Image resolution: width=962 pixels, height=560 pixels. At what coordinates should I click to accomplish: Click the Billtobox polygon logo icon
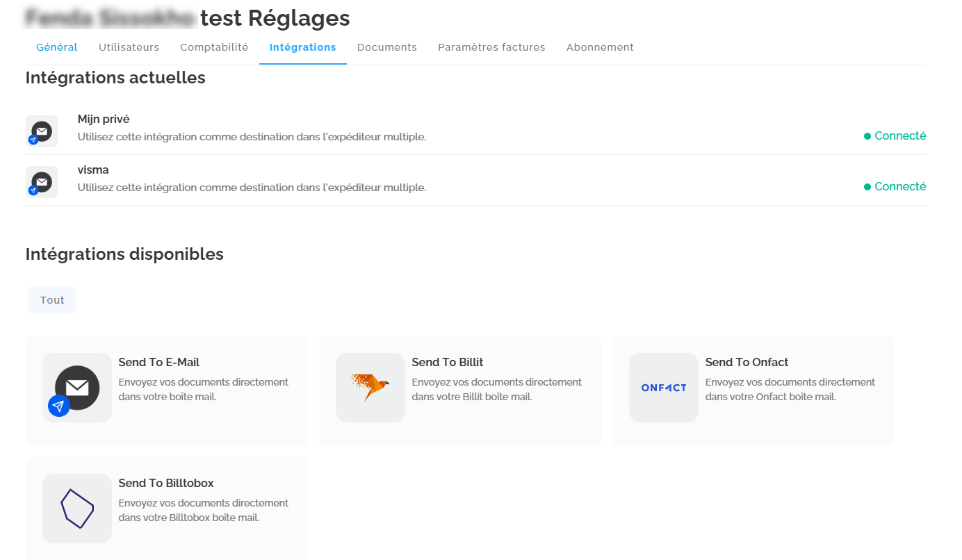pyautogui.click(x=77, y=509)
